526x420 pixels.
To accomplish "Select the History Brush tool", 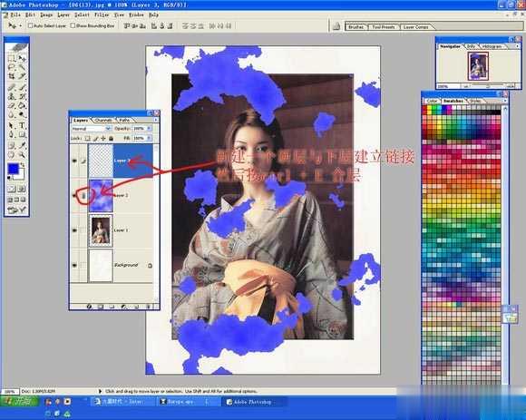I will pyautogui.click(x=22, y=97).
